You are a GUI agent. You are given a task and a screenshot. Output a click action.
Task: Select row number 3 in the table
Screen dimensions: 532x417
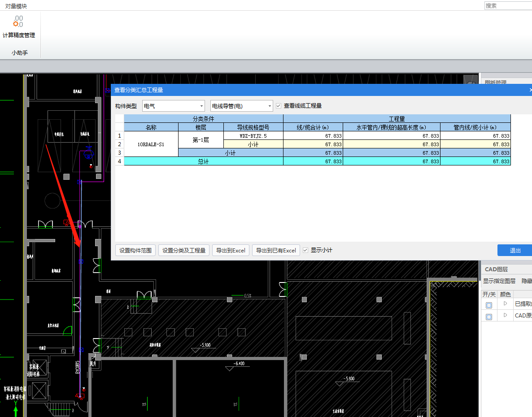[119, 153]
